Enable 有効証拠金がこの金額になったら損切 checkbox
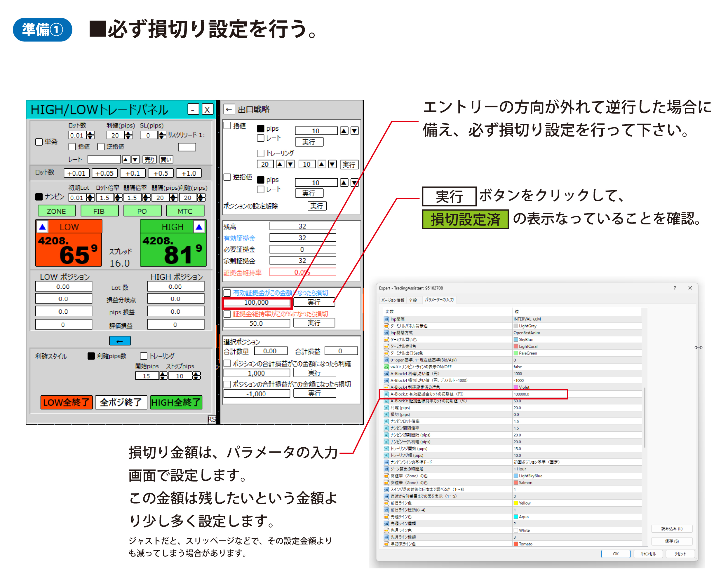Viewport: 728px width, 583px height. (228, 293)
